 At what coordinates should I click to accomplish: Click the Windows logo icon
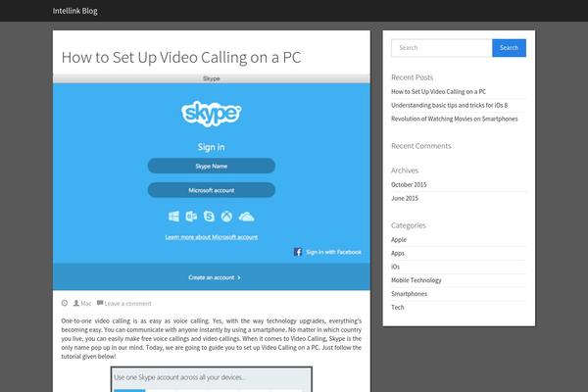click(x=173, y=217)
